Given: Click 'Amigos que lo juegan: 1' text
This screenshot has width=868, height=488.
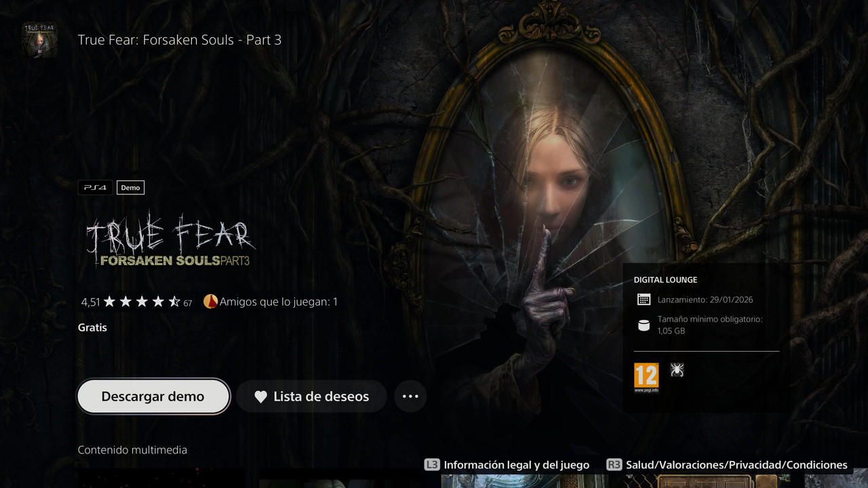Looking at the screenshot, I should (279, 302).
